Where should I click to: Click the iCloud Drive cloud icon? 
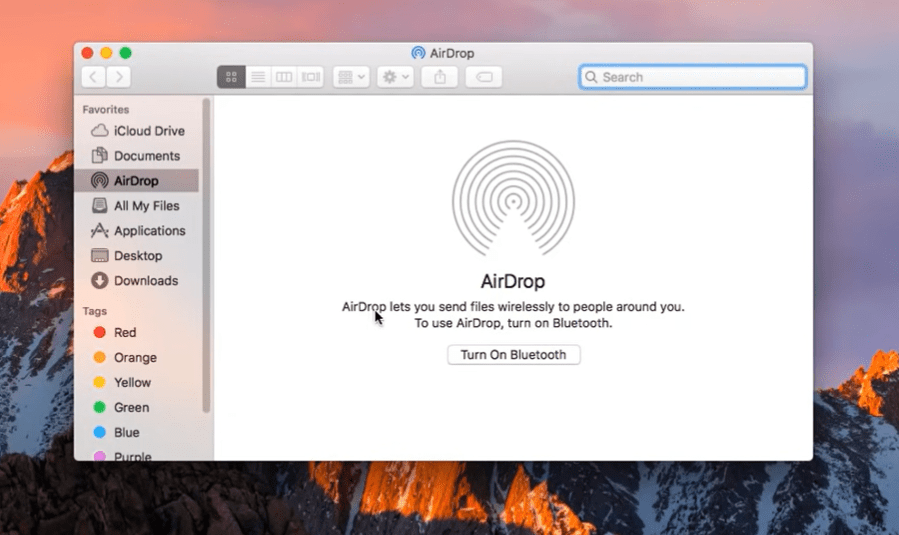100,130
